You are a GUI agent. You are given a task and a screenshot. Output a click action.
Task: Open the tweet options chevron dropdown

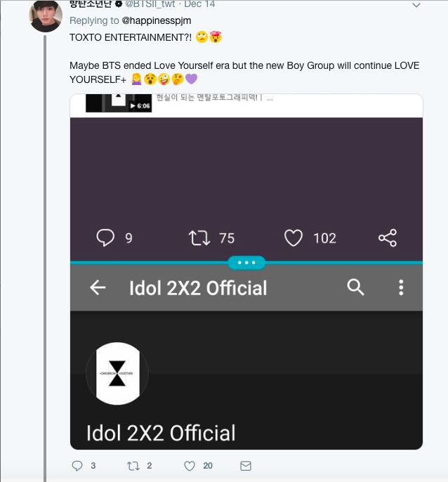pyautogui.click(x=416, y=6)
